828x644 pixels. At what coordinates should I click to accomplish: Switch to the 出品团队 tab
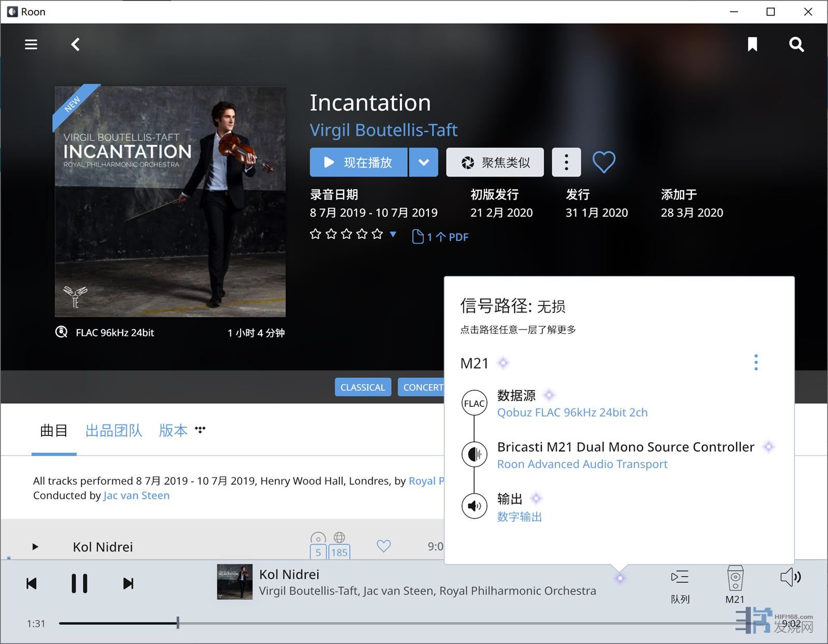point(113,431)
